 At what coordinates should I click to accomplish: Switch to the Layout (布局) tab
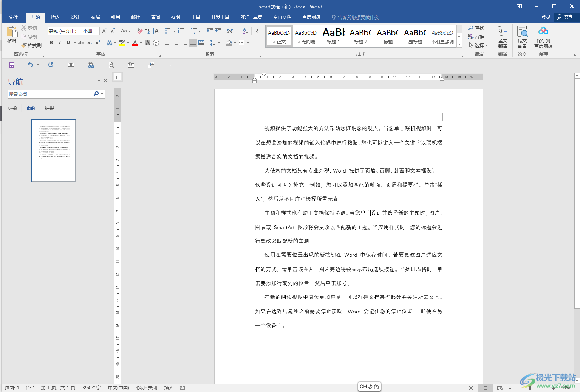[x=96, y=17]
